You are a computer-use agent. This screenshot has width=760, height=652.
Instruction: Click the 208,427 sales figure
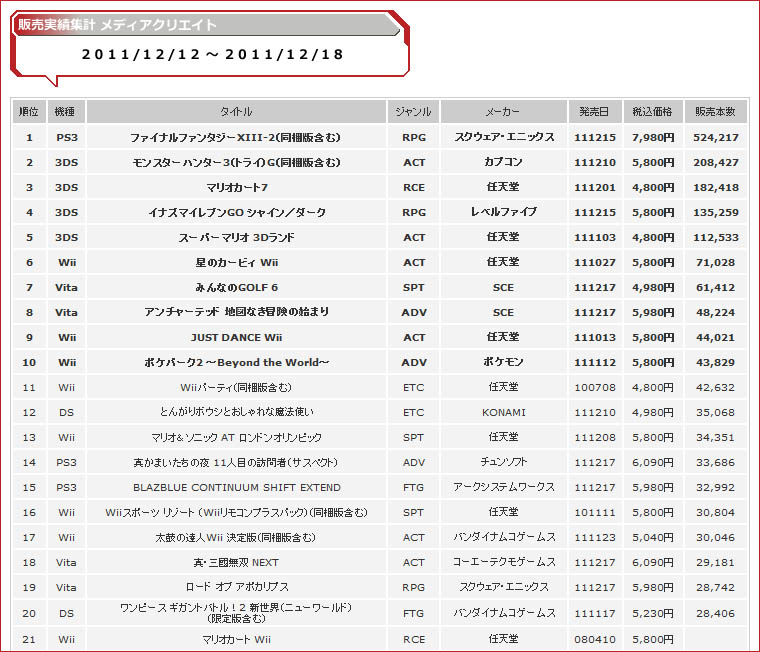(x=716, y=162)
